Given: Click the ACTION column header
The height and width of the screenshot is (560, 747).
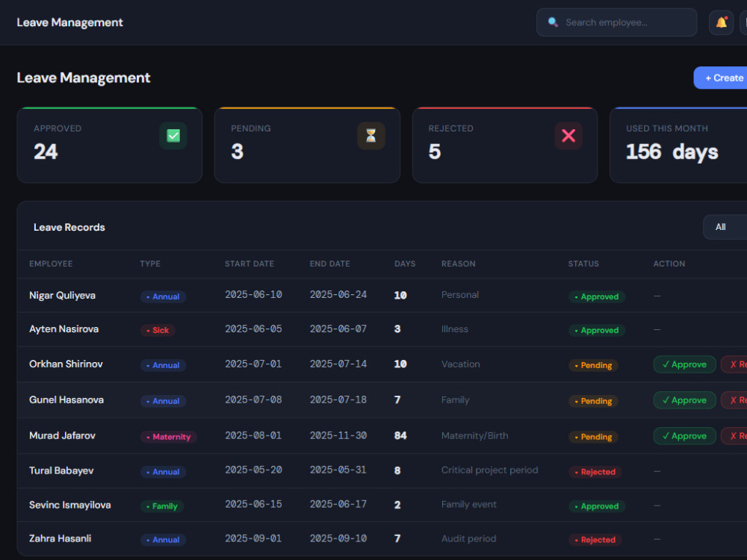Looking at the screenshot, I should [x=669, y=264].
